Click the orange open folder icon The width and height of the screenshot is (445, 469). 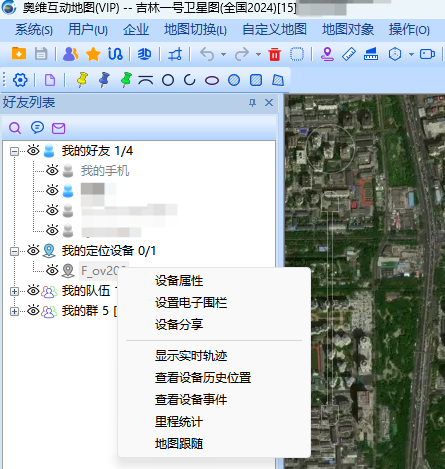tap(19, 54)
